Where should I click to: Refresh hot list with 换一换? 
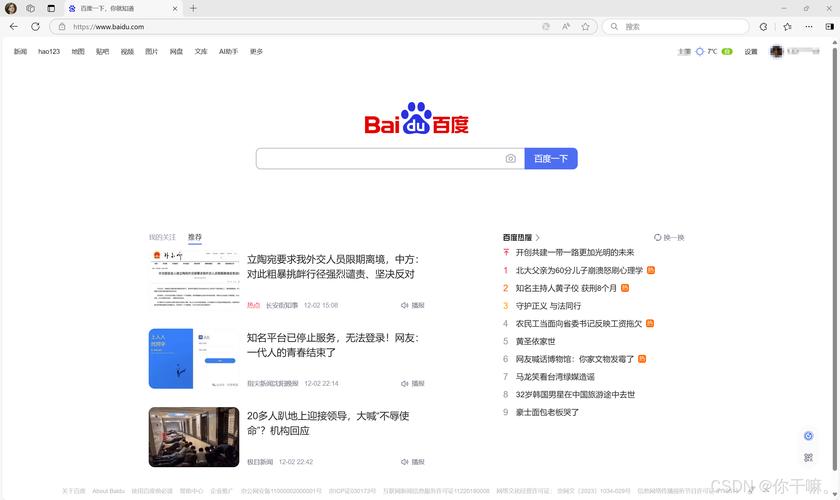(669, 237)
